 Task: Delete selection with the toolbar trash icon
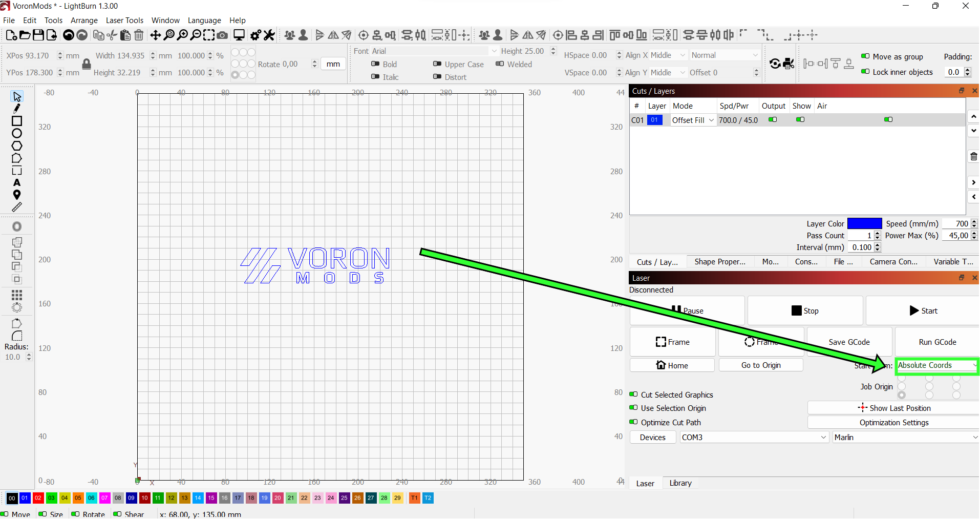coord(139,35)
